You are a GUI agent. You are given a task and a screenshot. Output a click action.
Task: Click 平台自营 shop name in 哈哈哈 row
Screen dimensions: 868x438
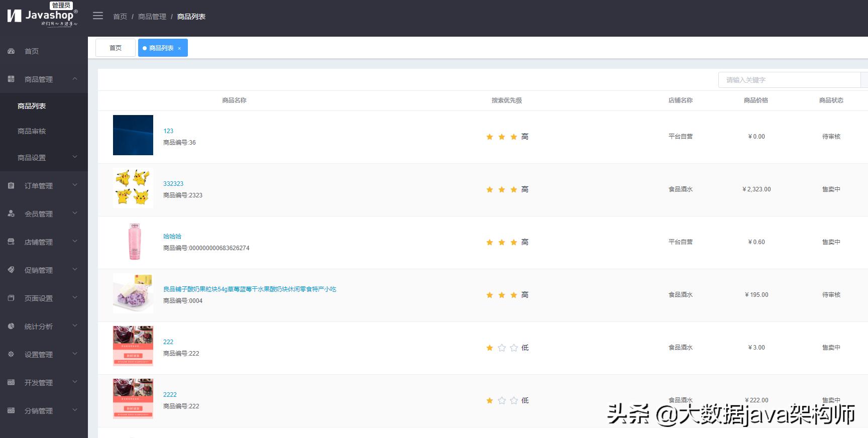coord(681,242)
